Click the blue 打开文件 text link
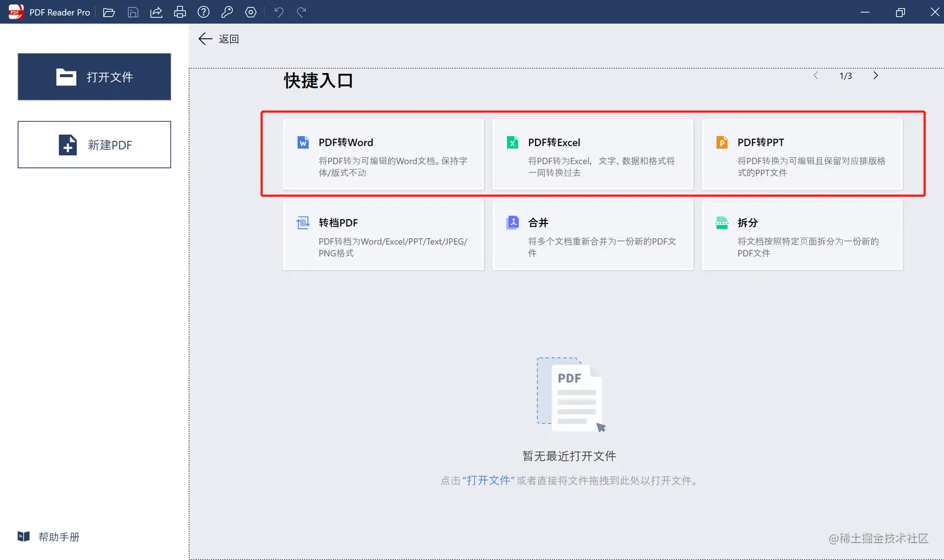Image resolution: width=944 pixels, height=560 pixels. pos(488,480)
